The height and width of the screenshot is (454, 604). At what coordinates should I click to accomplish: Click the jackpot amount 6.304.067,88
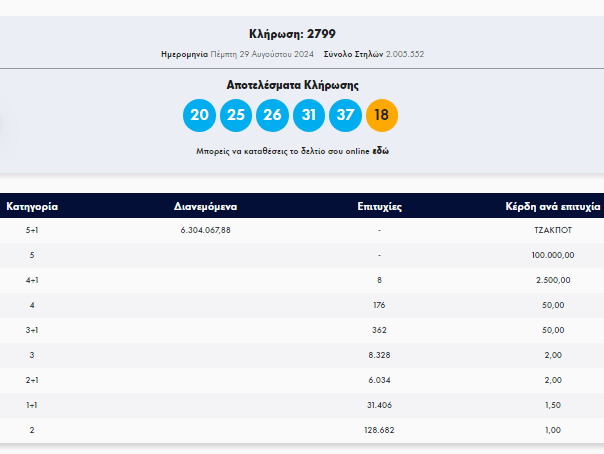(x=205, y=230)
